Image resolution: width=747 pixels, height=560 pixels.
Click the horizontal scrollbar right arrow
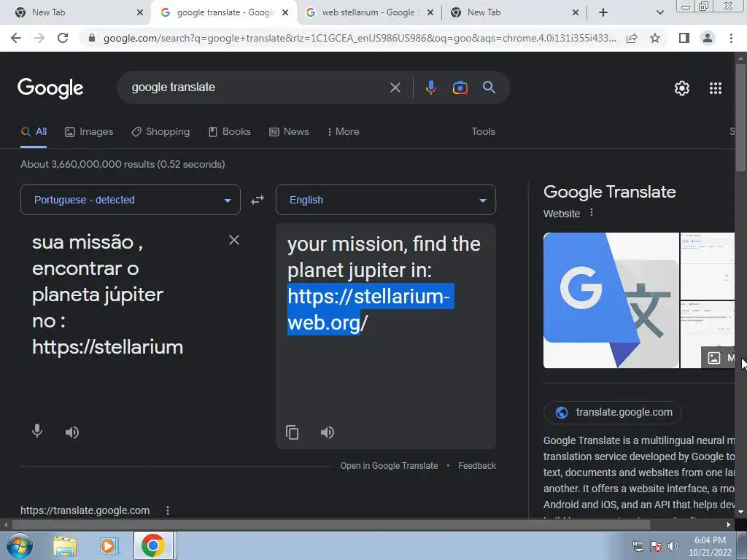click(729, 525)
